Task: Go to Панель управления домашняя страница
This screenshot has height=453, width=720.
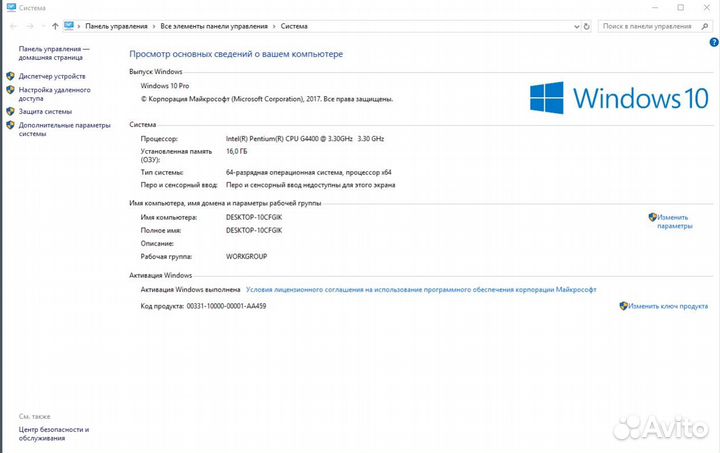Action: tap(53, 53)
